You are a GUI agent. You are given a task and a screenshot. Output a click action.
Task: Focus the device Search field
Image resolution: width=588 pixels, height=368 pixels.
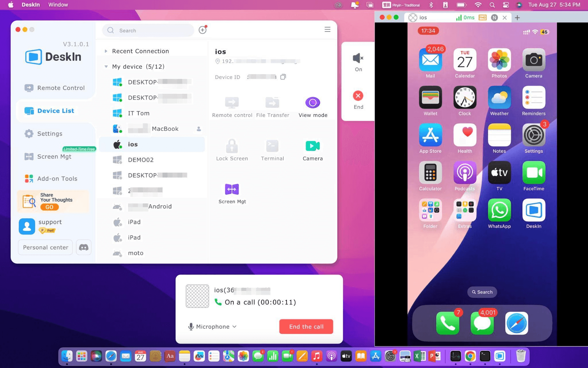(148, 30)
